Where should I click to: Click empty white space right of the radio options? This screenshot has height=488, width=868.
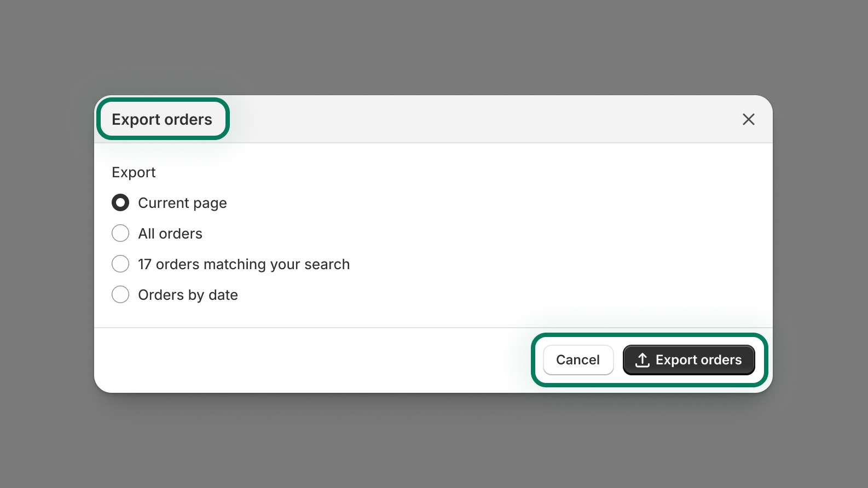tap(547, 246)
